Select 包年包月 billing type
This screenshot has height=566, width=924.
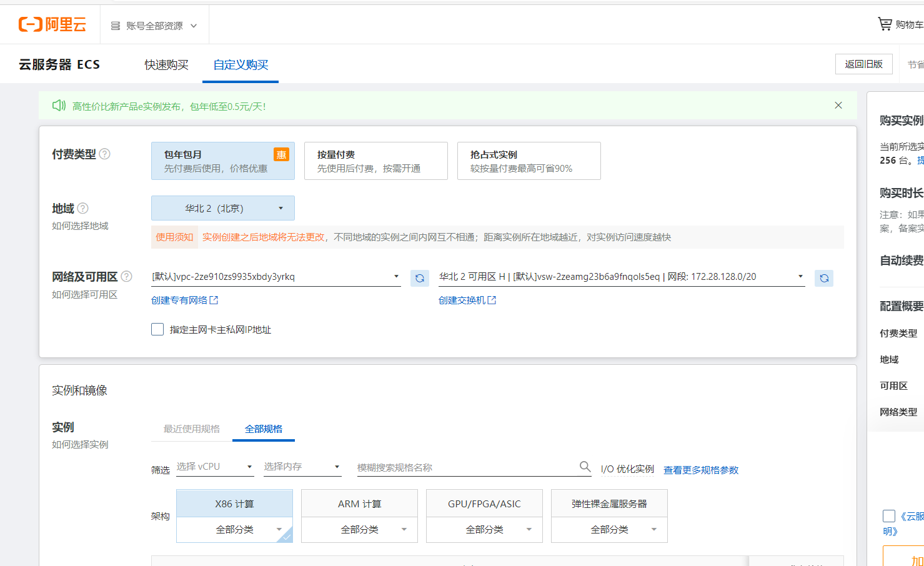point(223,161)
